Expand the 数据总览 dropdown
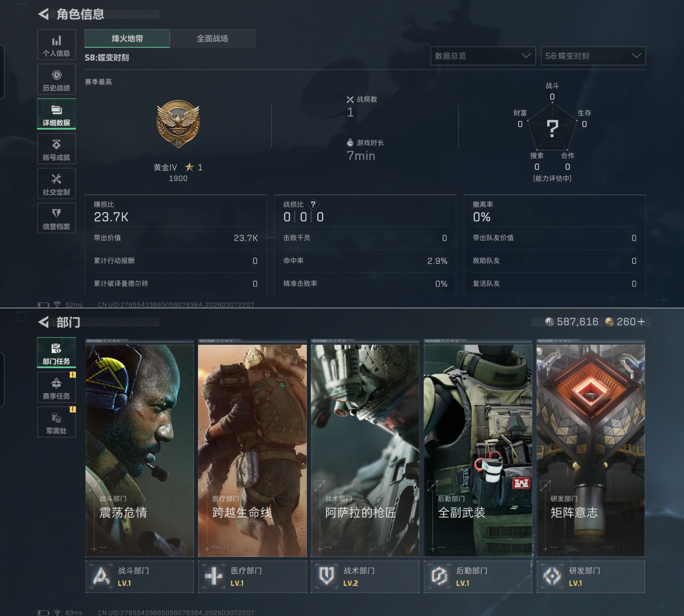 (x=483, y=56)
